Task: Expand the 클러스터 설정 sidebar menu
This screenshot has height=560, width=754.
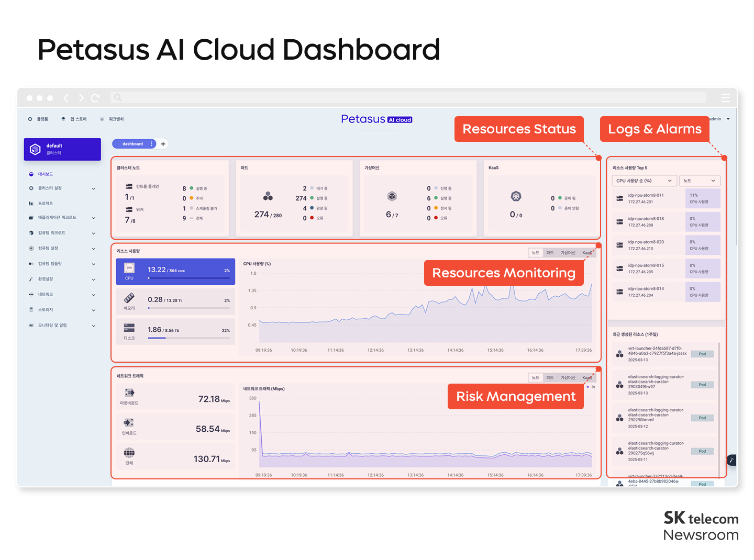Action: [94, 188]
